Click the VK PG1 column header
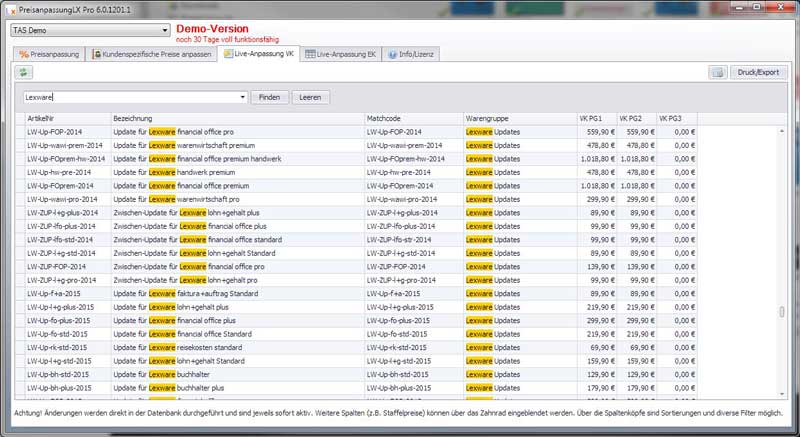Screen dimensions: 800x437 point(597,118)
